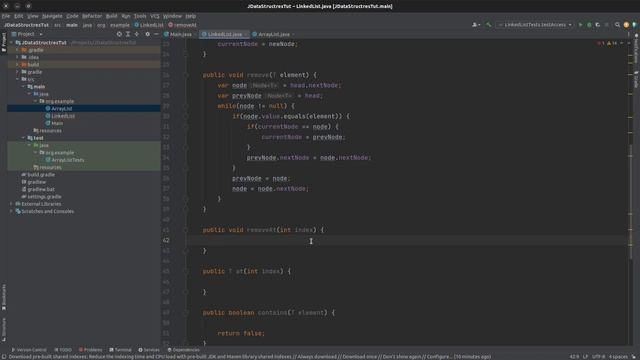The width and height of the screenshot is (640, 360).
Task: Click UTF-8 encoding in status bar
Action: click(599, 357)
